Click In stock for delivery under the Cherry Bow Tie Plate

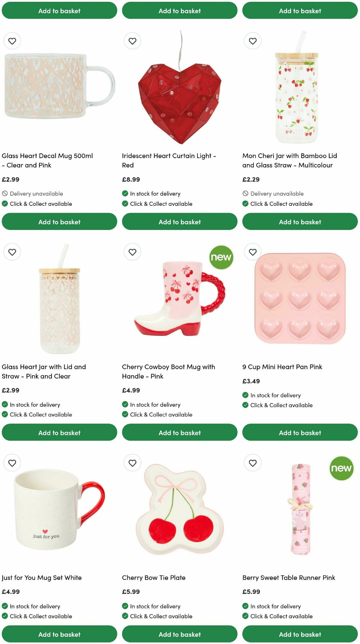(155, 606)
